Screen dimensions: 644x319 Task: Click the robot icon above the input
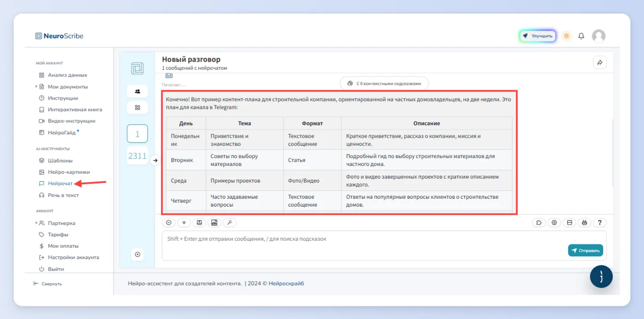click(x=584, y=222)
